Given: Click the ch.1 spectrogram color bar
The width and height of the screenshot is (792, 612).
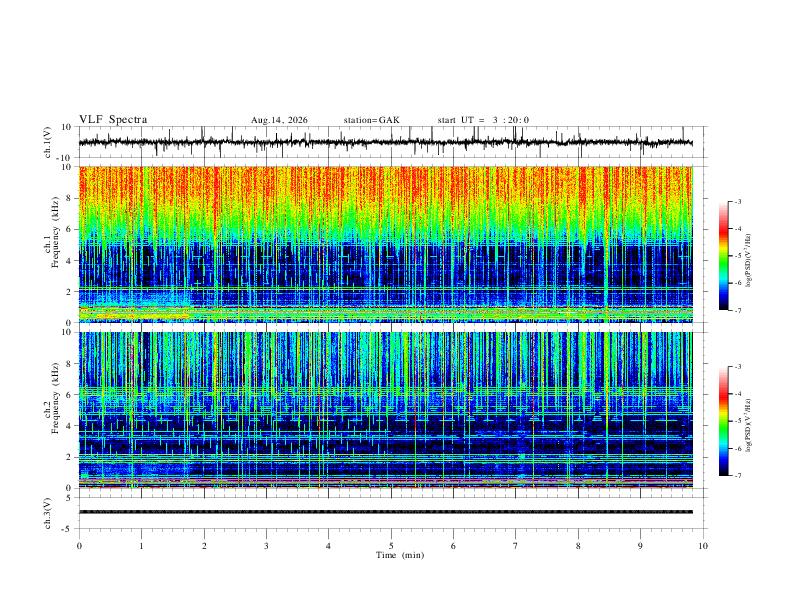Looking at the screenshot, I should [x=723, y=256].
